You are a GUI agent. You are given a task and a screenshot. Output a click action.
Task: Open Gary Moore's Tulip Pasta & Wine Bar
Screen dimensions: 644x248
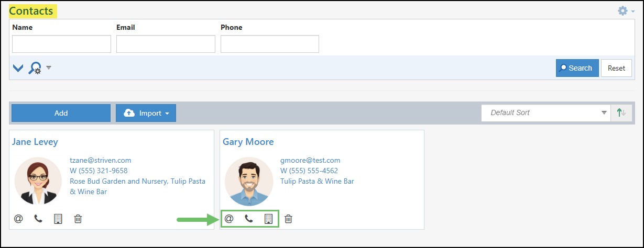(317, 181)
